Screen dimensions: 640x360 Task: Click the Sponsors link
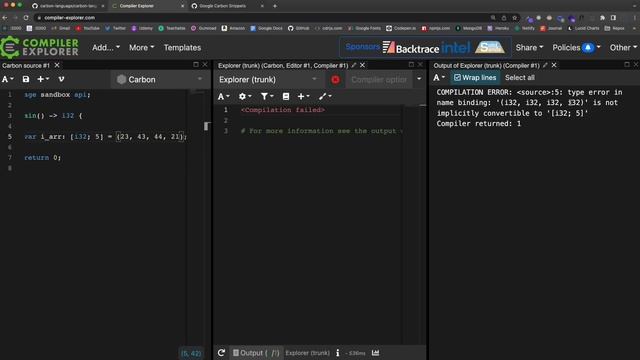pos(362,47)
